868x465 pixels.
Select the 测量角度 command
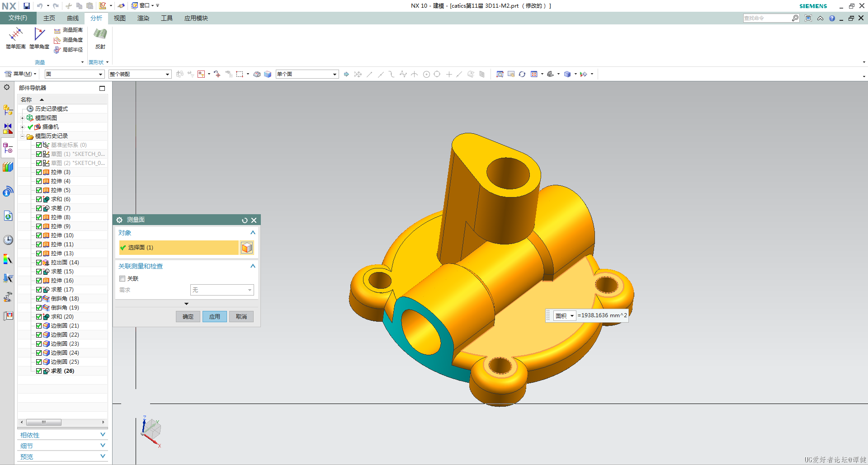(x=68, y=40)
